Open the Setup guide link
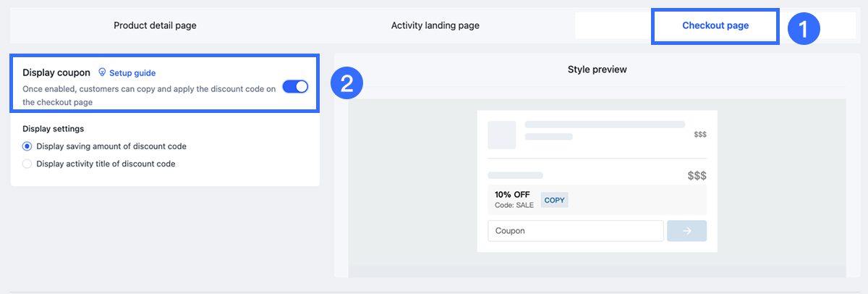This screenshot has width=868, height=294. point(132,72)
